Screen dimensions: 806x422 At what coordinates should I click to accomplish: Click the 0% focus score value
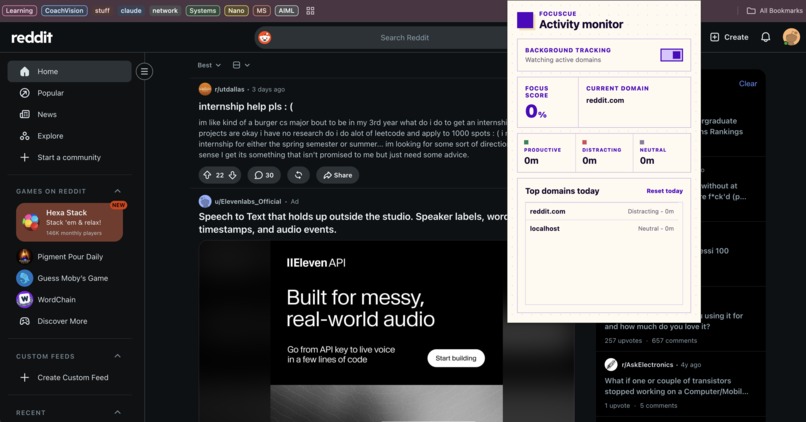536,111
